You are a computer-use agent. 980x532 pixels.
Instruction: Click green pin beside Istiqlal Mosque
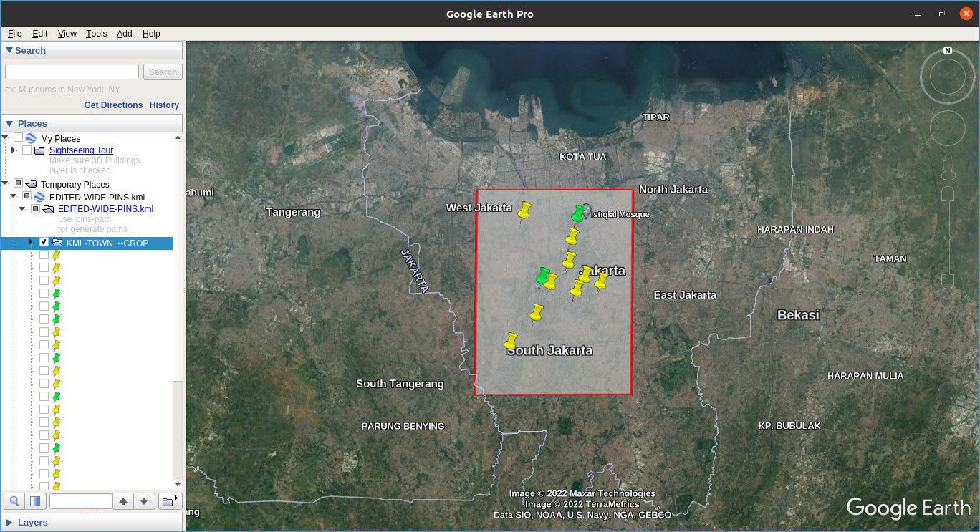pyautogui.click(x=578, y=213)
